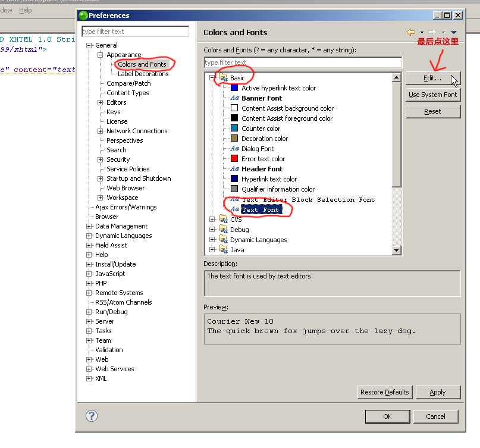The image size is (480, 448).
Task: Expand the Workspace tree node
Action: point(100,198)
